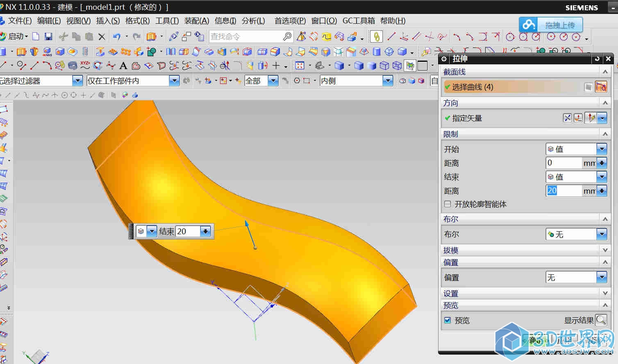Select the Cylinder feature icon
The height and width of the screenshot is (364, 618).
(x=377, y=51)
